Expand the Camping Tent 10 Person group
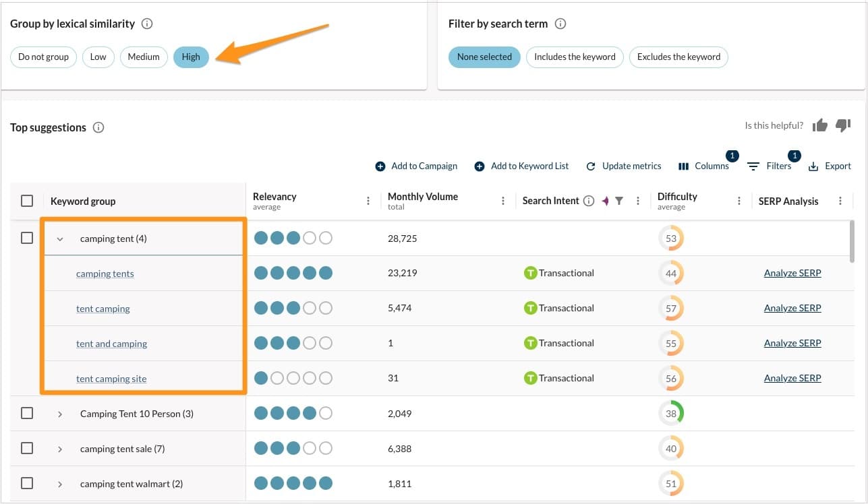The width and height of the screenshot is (868, 504). tap(60, 414)
